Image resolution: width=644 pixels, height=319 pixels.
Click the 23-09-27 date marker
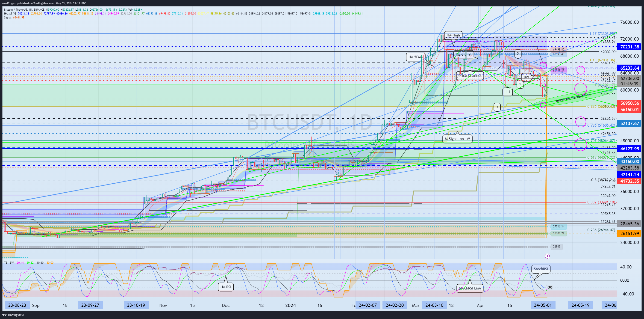pyautogui.click(x=90, y=305)
